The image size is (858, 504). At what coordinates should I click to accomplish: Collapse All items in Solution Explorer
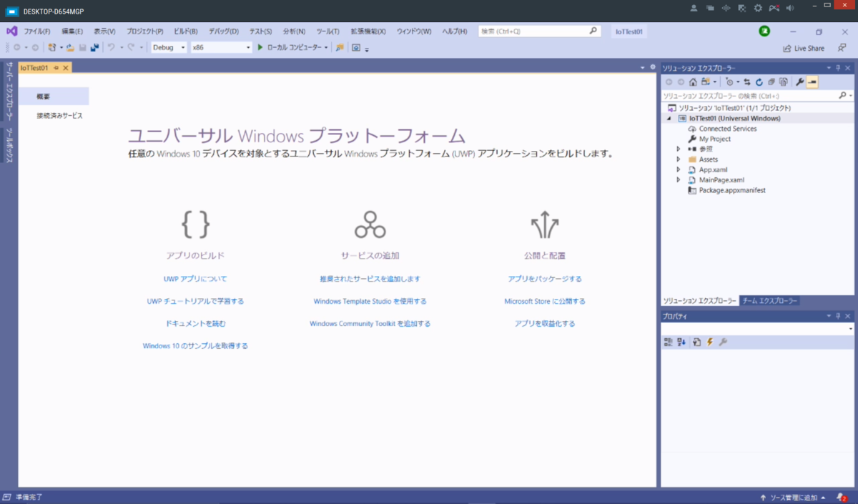point(771,81)
